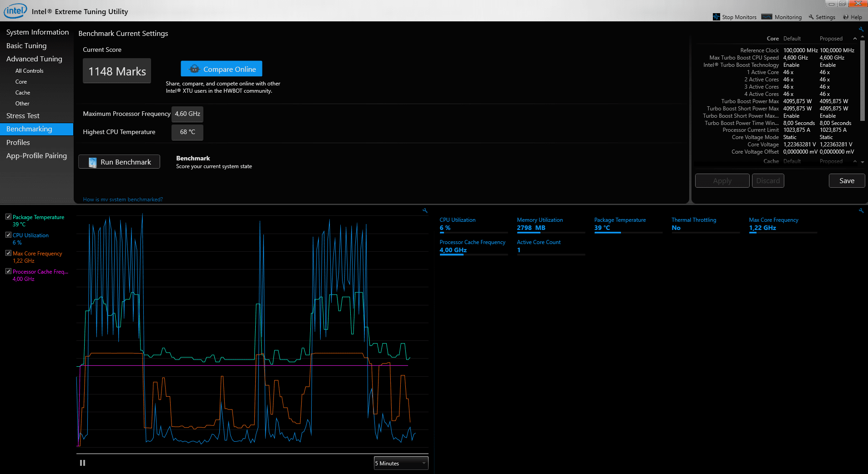This screenshot has width=868, height=474.
Task: Open monitor tiles wrench icon
Action: pos(861,210)
